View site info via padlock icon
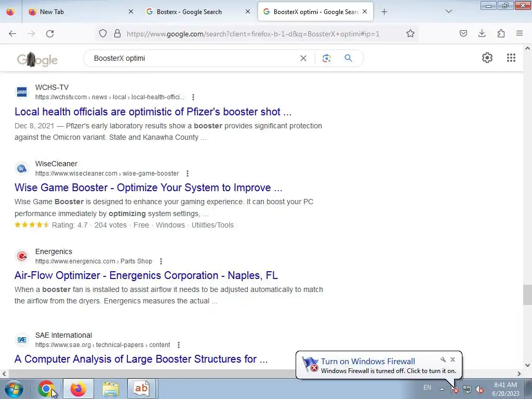The height and width of the screenshot is (399, 532). point(117,34)
